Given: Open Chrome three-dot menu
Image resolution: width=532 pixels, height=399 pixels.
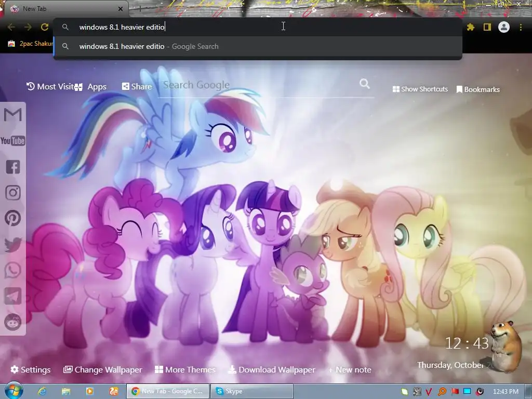Looking at the screenshot, I should tap(521, 27).
